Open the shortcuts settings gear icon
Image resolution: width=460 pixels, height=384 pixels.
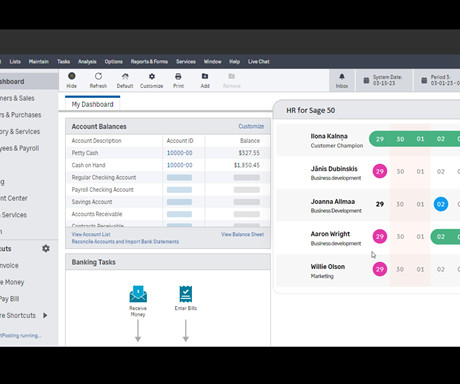46,249
